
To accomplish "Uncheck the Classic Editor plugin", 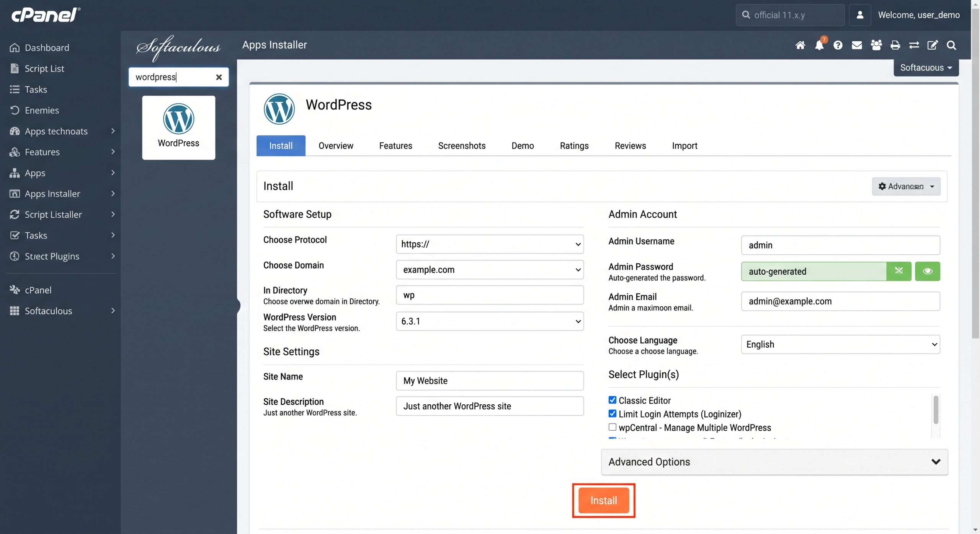I will (612, 400).
